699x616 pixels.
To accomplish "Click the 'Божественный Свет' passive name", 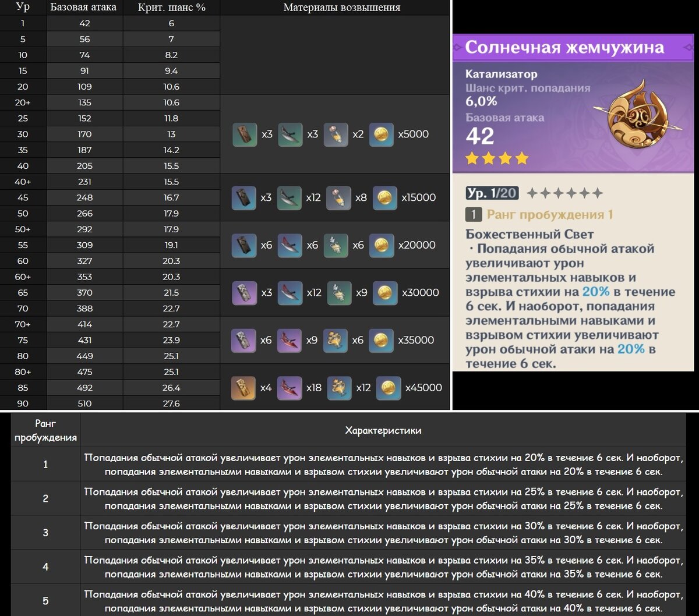I will (x=530, y=234).
